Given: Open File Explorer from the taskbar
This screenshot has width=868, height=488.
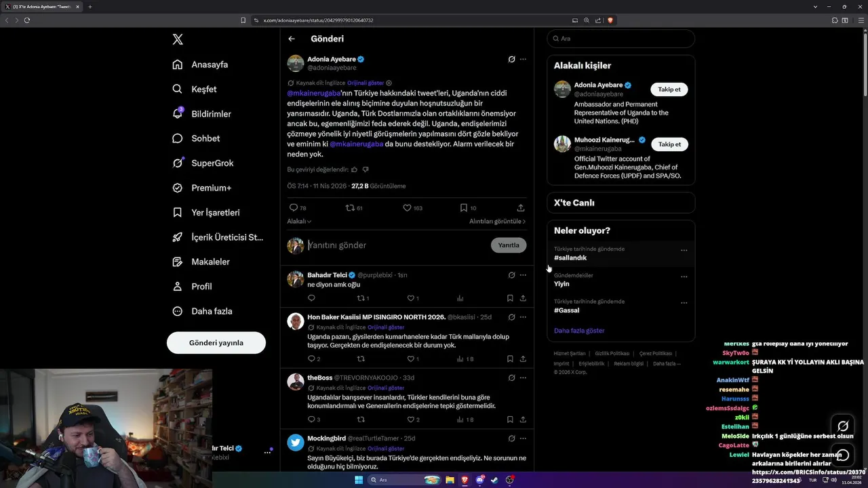Looking at the screenshot, I should point(450,480).
